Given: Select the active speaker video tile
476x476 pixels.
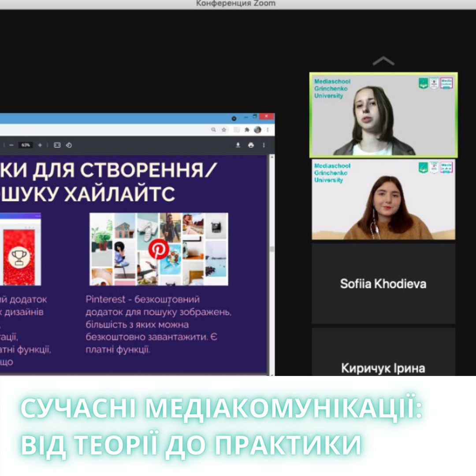Looking at the screenshot, I should 383,115.
